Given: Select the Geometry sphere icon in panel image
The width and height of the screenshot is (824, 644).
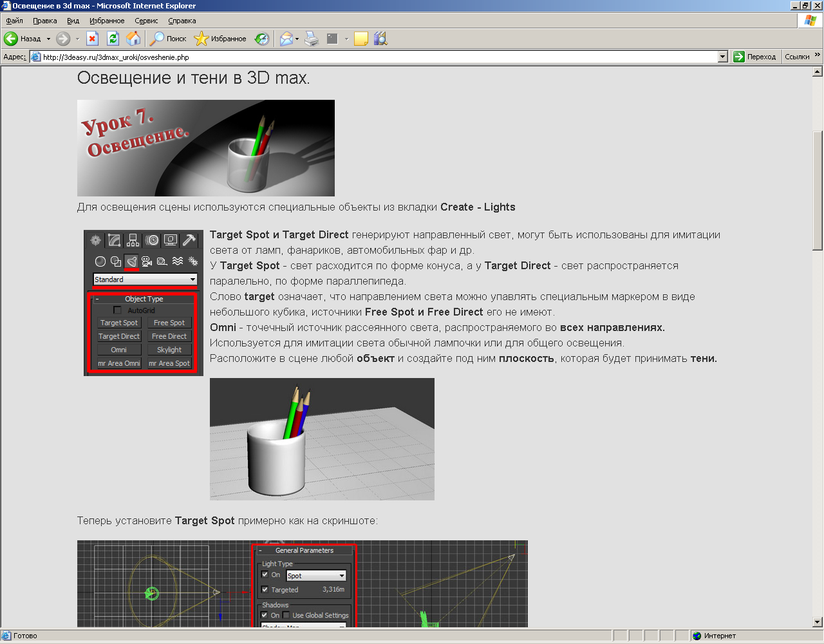Looking at the screenshot, I should click(100, 261).
